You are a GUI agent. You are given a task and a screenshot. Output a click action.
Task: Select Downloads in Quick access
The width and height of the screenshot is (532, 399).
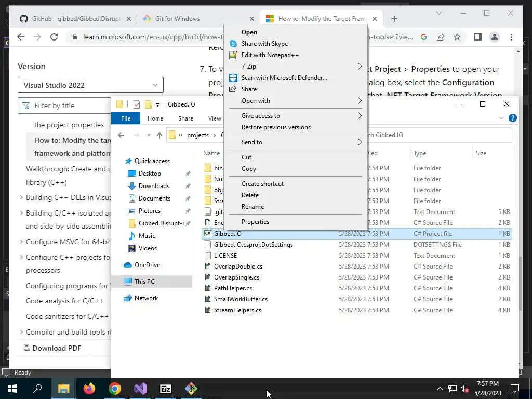point(154,186)
